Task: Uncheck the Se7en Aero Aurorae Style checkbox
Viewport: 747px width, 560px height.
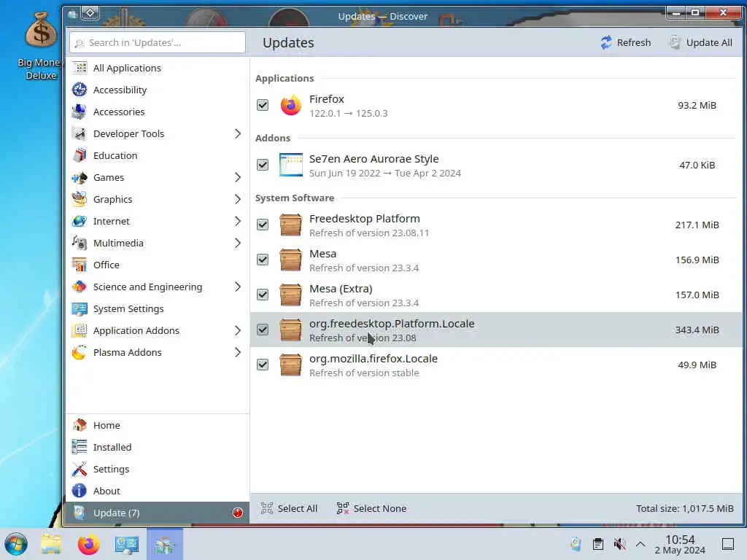Action: (x=263, y=165)
